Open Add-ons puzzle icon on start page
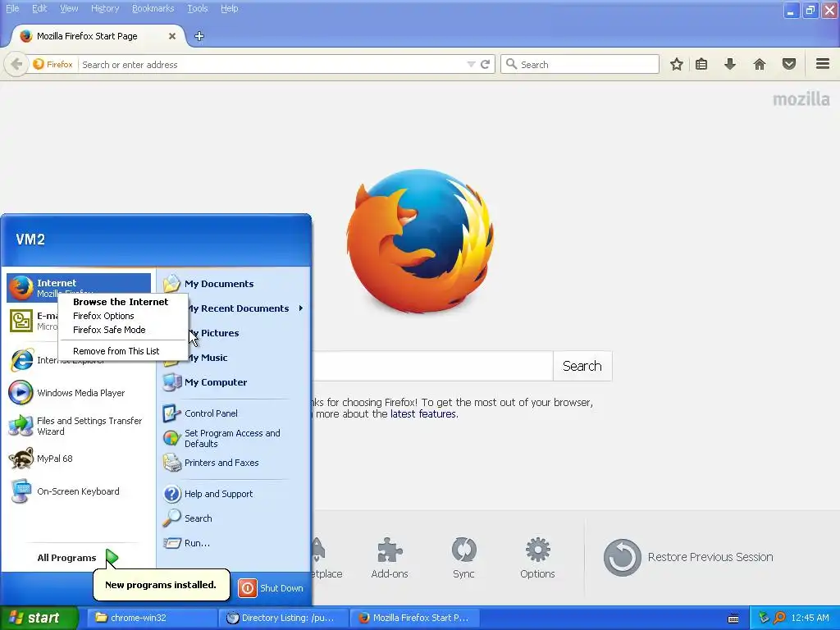Viewport: 840px width, 630px height. pos(390,558)
